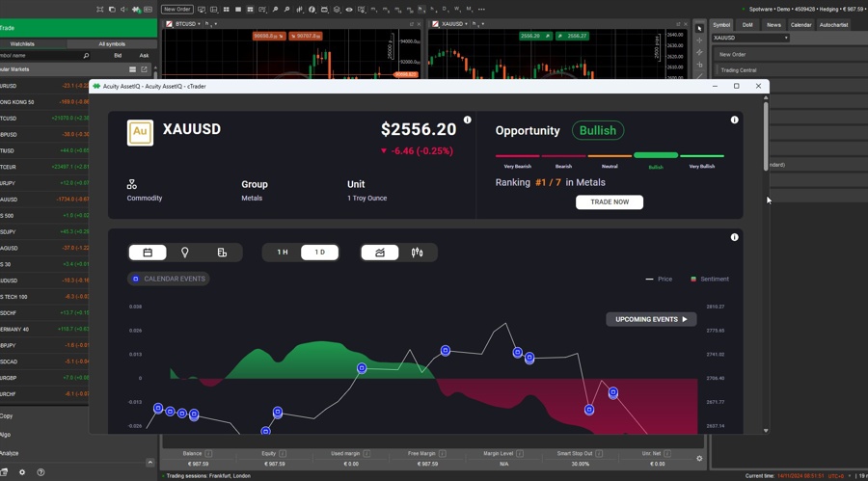Open info icon in Opportunity panel

[x=734, y=120]
